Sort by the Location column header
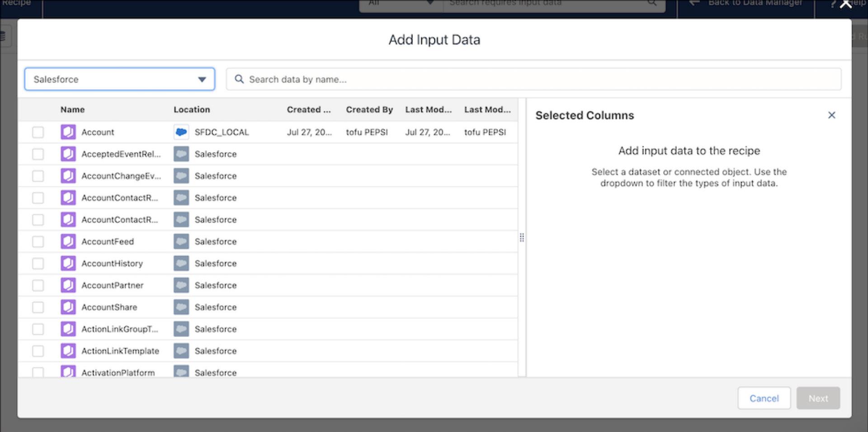This screenshot has width=868, height=432. (x=192, y=109)
